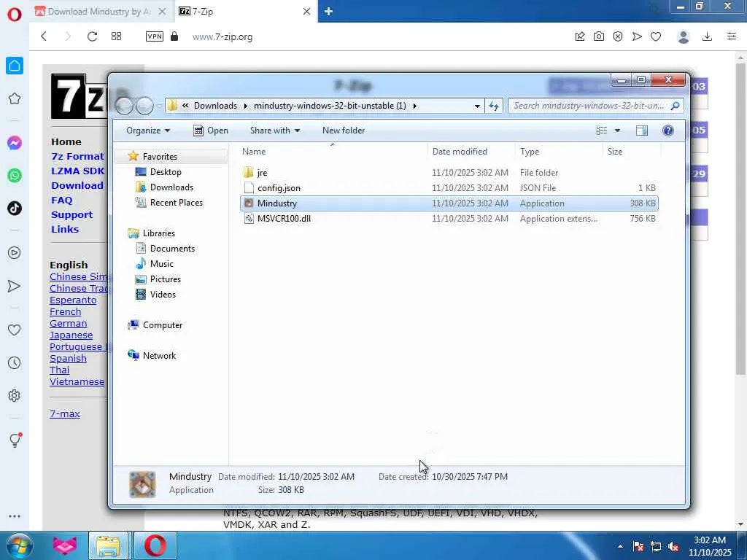The height and width of the screenshot is (560, 747).
Task: Click the heart bookmark icon in address bar
Action: click(656, 36)
